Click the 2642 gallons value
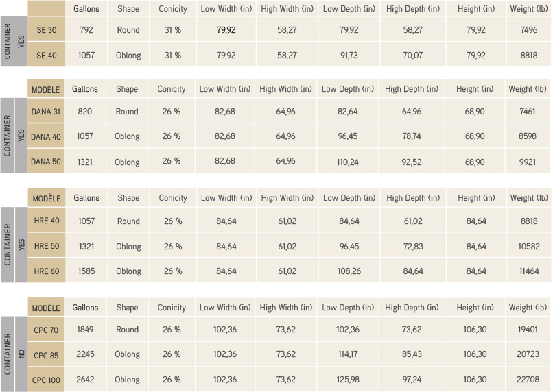 pyautogui.click(x=86, y=380)
